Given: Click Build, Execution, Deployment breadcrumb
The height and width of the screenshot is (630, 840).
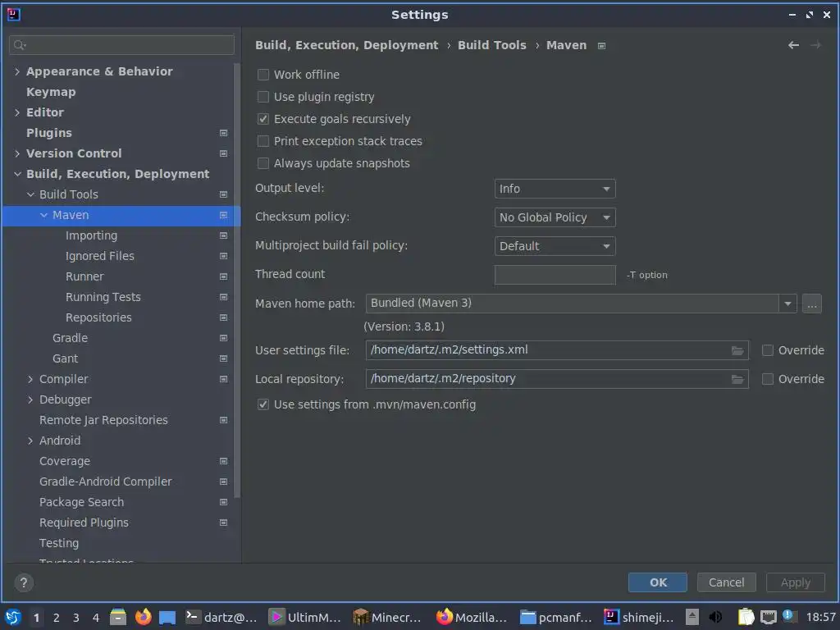Looking at the screenshot, I should (x=347, y=46).
